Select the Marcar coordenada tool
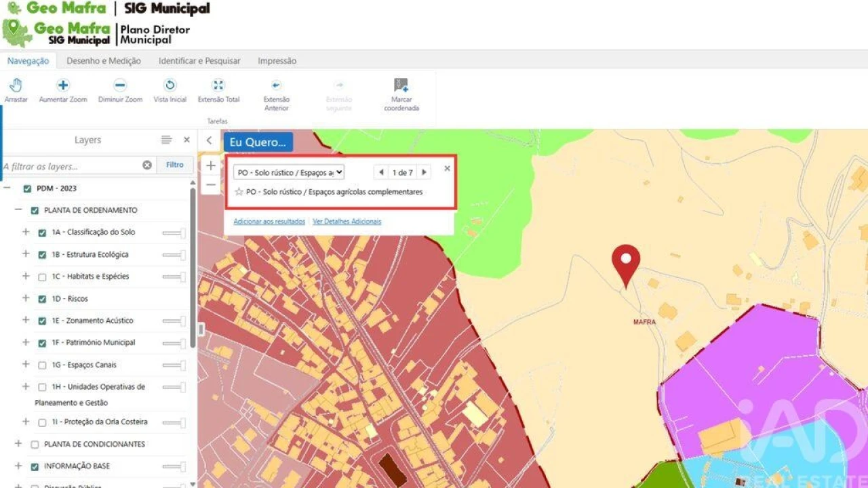 point(401,85)
